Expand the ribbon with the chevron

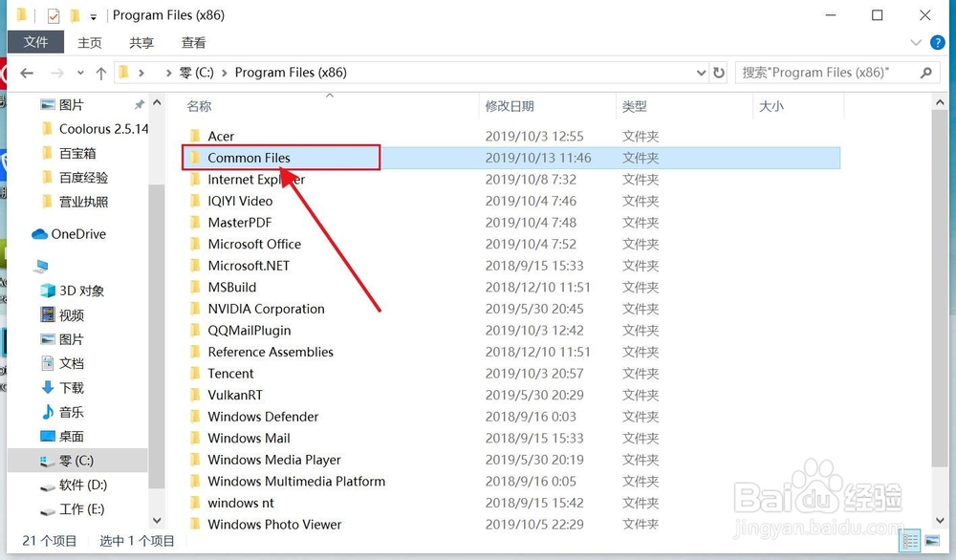pyautogui.click(x=916, y=43)
